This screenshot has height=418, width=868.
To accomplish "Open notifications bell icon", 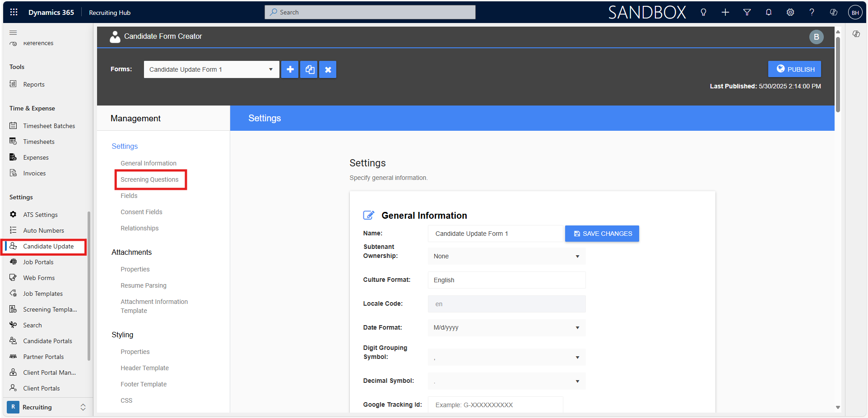I will (769, 12).
